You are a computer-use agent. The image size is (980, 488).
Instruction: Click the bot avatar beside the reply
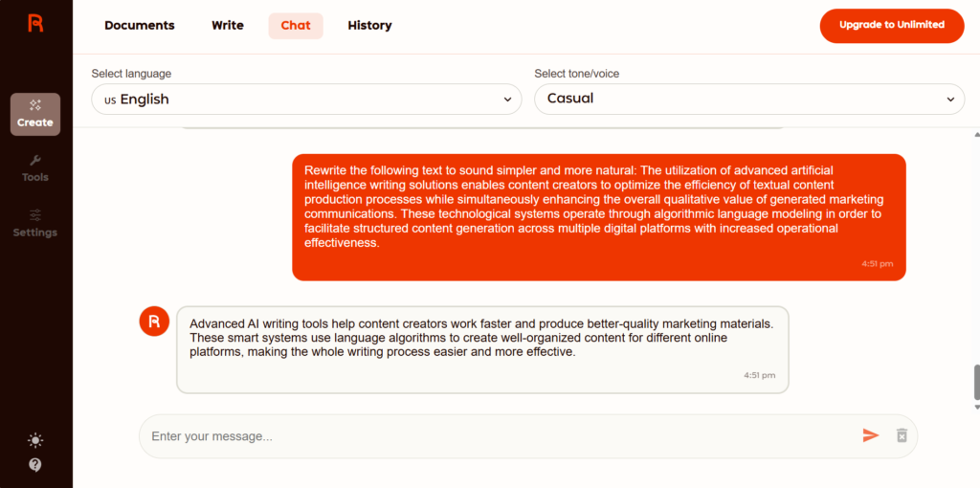pyautogui.click(x=154, y=322)
